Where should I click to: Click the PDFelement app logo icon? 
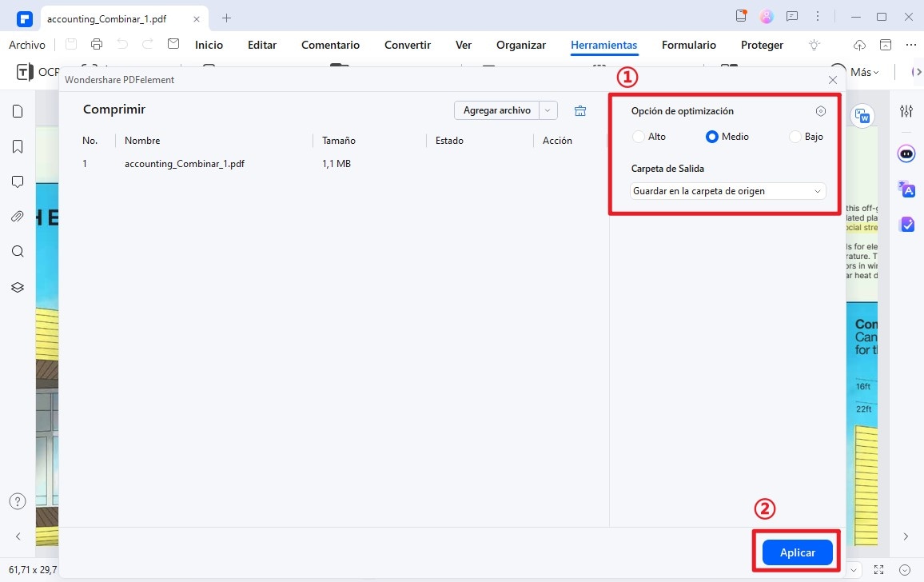point(24,19)
